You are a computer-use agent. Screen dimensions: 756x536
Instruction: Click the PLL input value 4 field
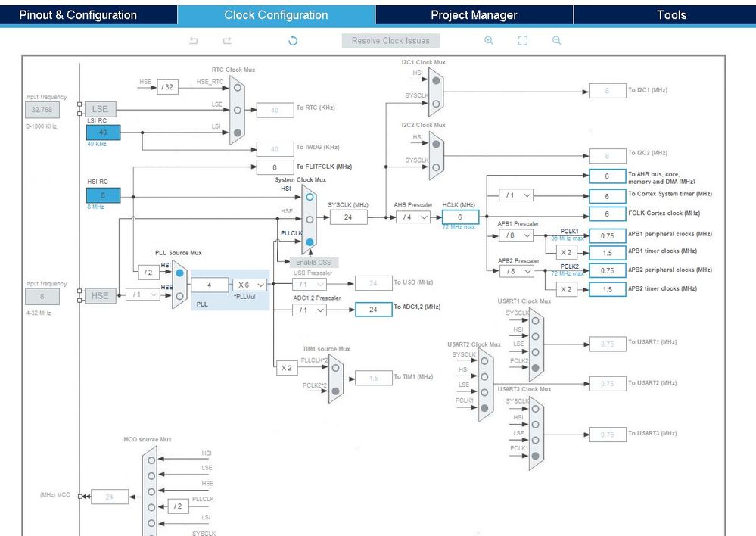click(x=210, y=285)
